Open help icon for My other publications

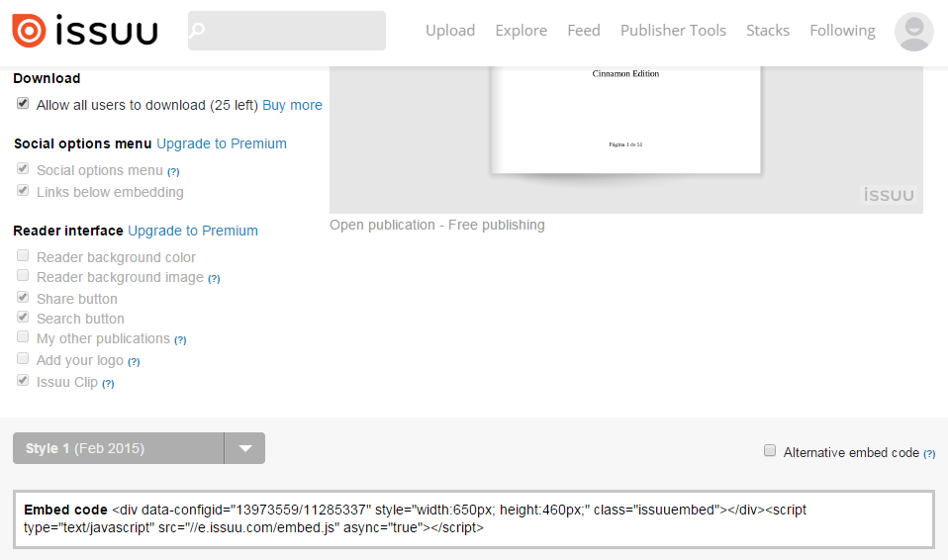coord(180,340)
